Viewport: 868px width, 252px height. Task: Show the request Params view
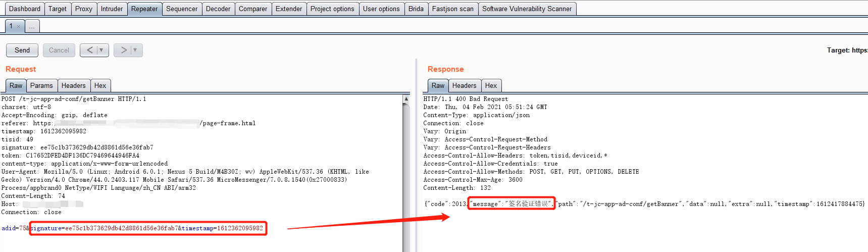(41, 85)
